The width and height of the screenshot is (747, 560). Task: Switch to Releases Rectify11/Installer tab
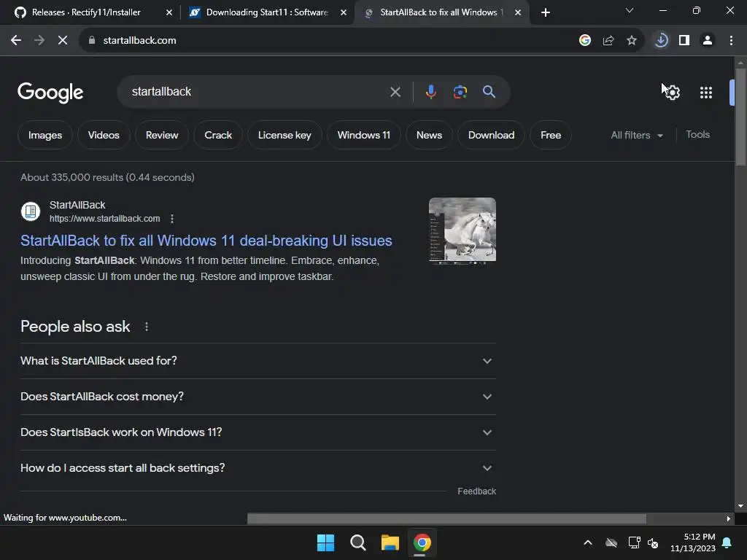[86, 12]
